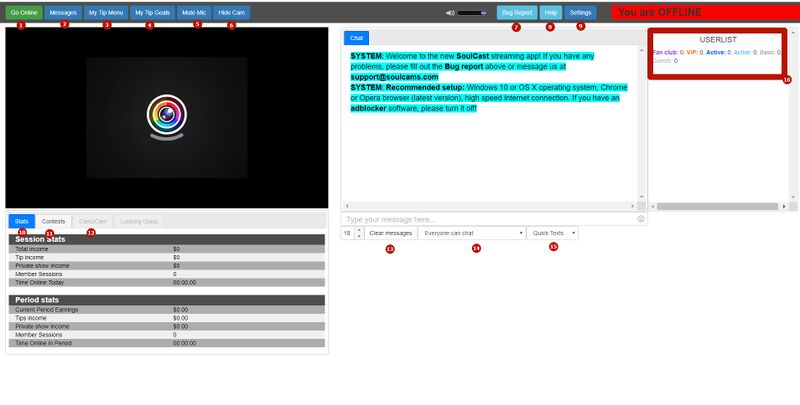This screenshot has height=405, width=800.
Task: Expand the Quick Texts dropdown
Action: [552, 232]
